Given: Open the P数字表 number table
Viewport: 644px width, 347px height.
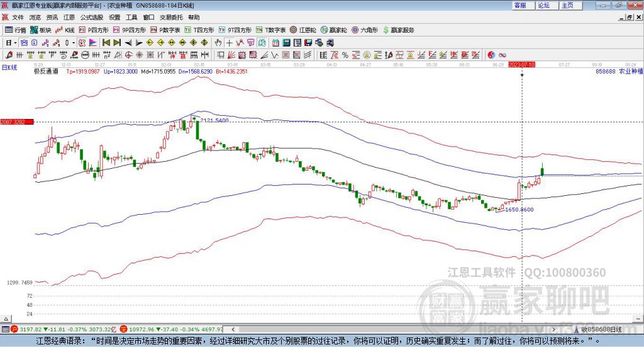Looking at the screenshot, I should pos(165,30).
